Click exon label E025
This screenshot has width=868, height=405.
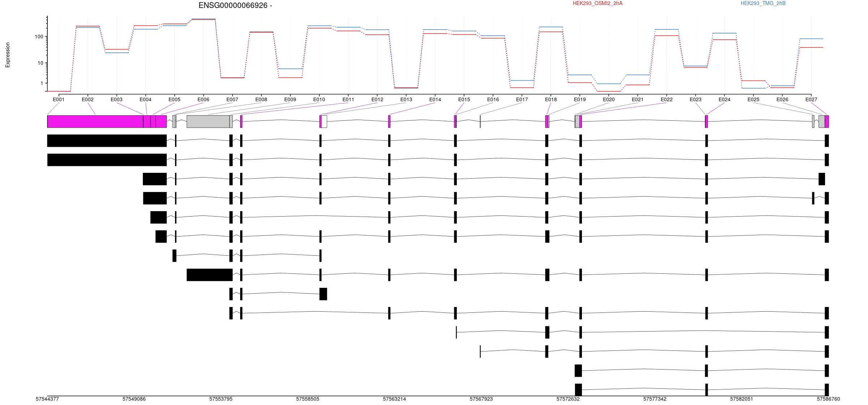[753, 99]
